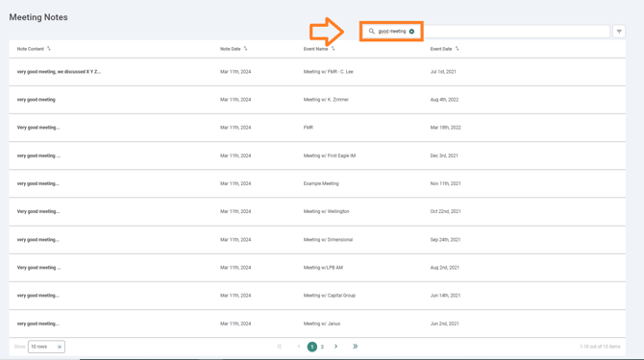Click the Event Date column header
Screen dimensions: 644x360
[x=440, y=49]
